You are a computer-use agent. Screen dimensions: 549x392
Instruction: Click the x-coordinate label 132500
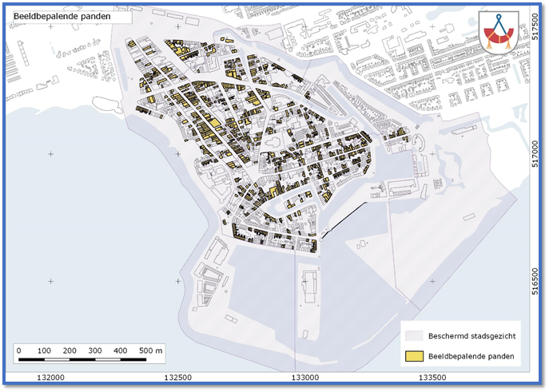[x=178, y=378]
